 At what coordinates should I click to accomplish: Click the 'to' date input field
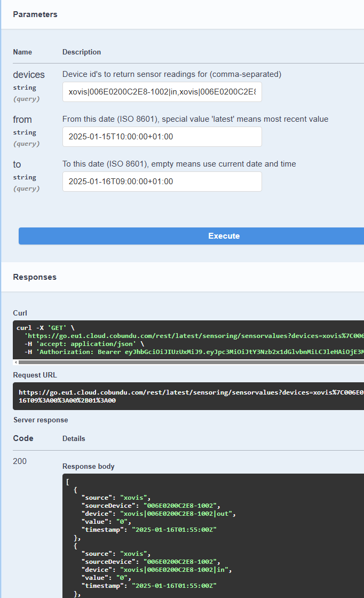coord(162,182)
